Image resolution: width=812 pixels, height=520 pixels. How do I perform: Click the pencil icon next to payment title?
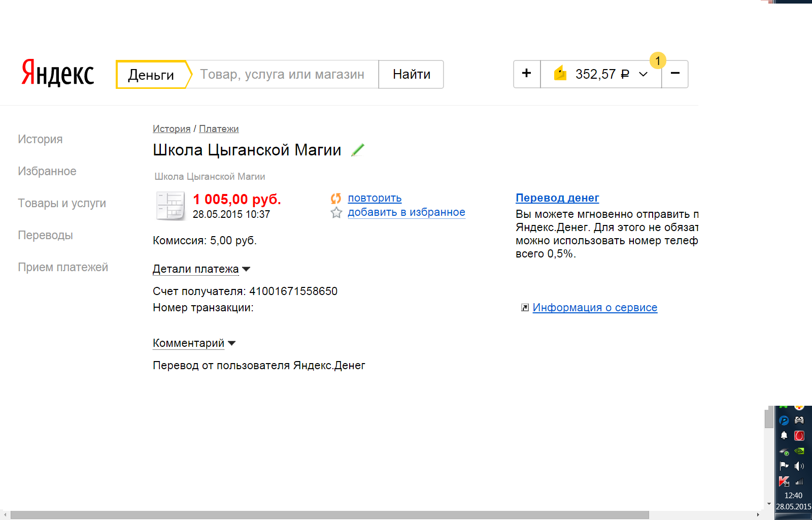click(x=358, y=150)
